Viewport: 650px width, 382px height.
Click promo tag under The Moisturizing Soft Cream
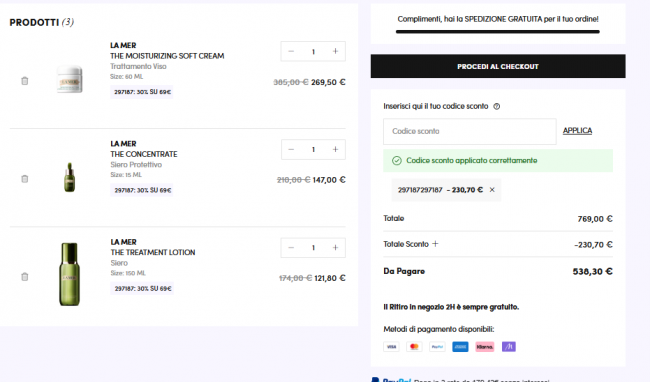tap(142, 92)
